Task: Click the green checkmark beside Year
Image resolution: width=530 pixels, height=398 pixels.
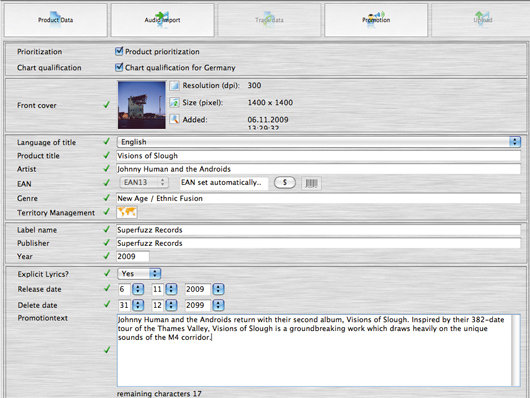Action: [106, 256]
